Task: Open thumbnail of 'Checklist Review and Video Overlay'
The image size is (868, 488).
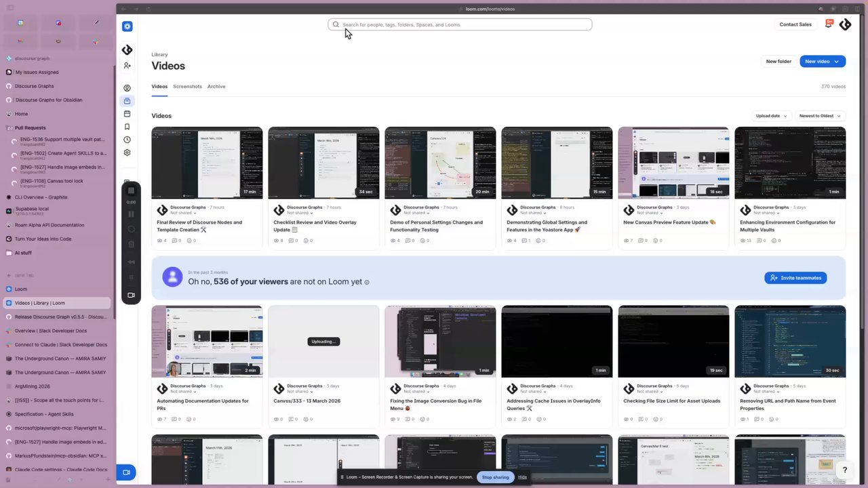Action: pyautogui.click(x=323, y=163)
